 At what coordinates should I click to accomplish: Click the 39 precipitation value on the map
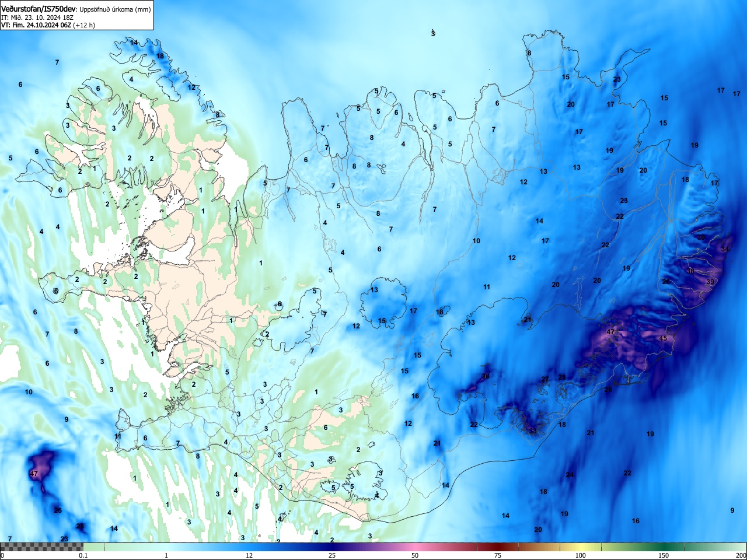(710, 282)
